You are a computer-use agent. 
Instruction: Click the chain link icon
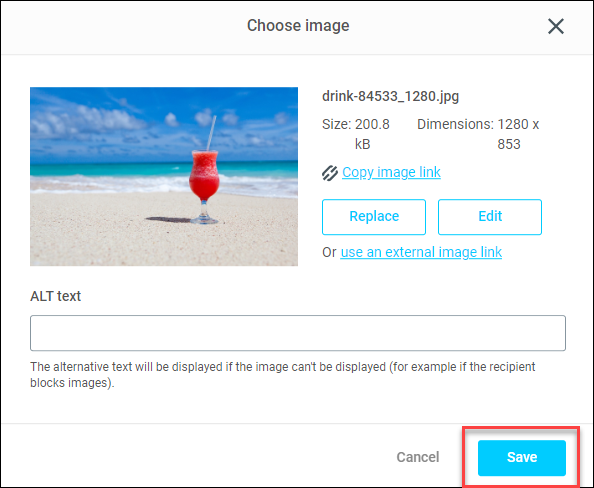pos(330,173)
